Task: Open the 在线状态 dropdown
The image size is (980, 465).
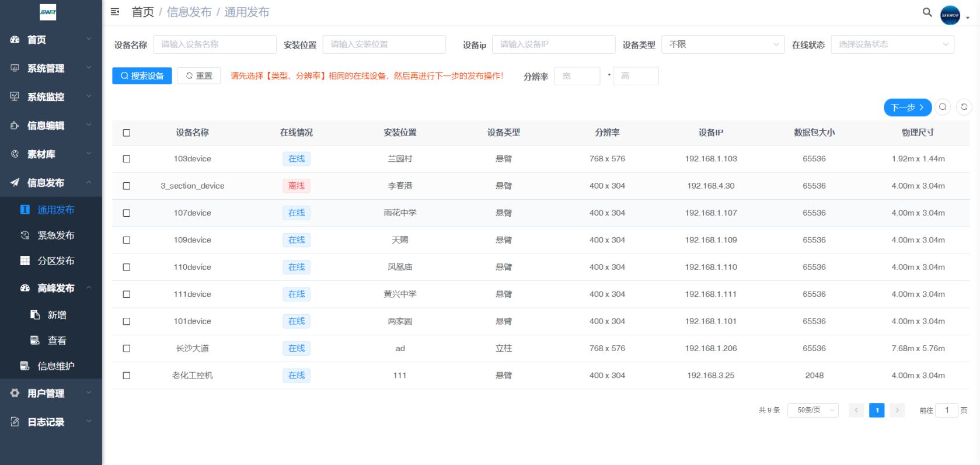Action: tap(892, 44)
